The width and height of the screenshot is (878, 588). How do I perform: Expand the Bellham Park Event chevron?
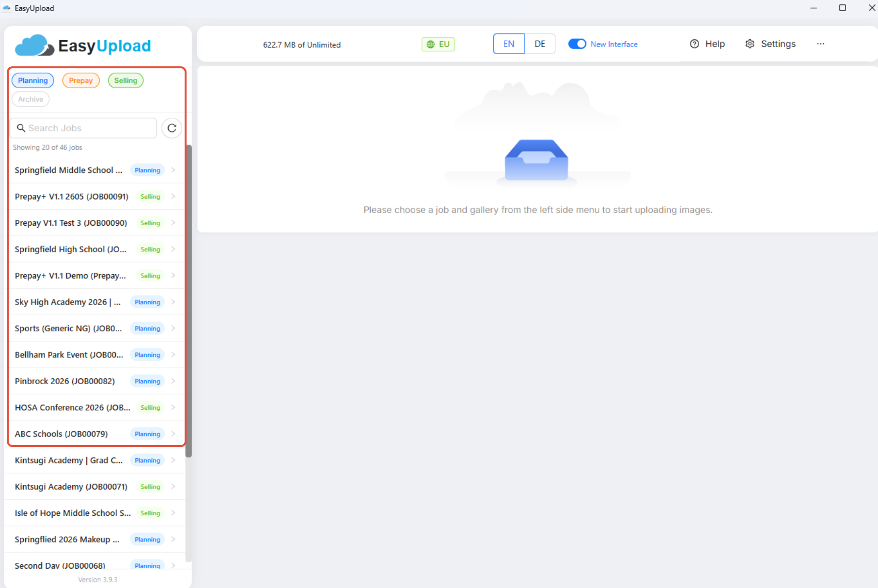(x=173, y=355)
